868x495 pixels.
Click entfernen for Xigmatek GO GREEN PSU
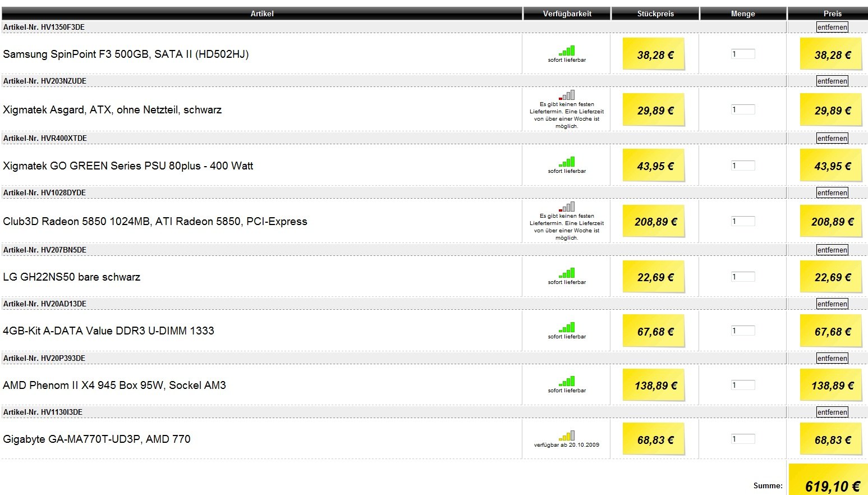(832, 138)
